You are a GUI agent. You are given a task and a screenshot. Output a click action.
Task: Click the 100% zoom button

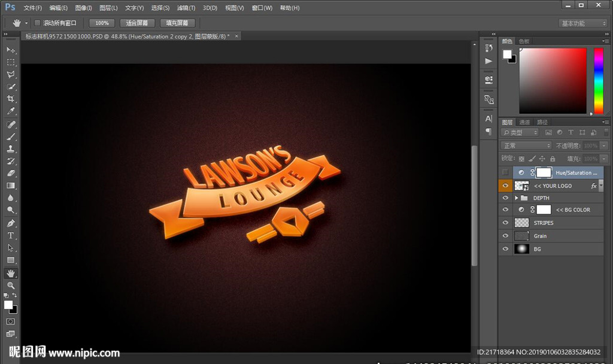point(102,23)
